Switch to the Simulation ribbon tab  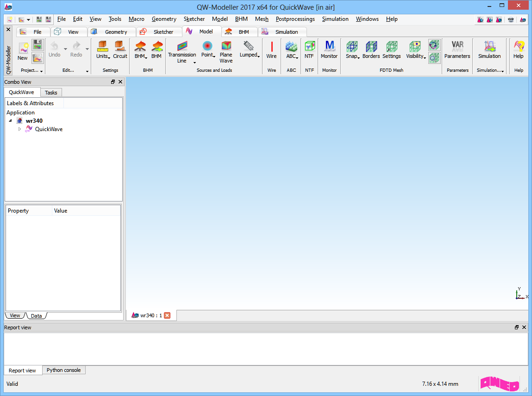click(x=282, y=32)
